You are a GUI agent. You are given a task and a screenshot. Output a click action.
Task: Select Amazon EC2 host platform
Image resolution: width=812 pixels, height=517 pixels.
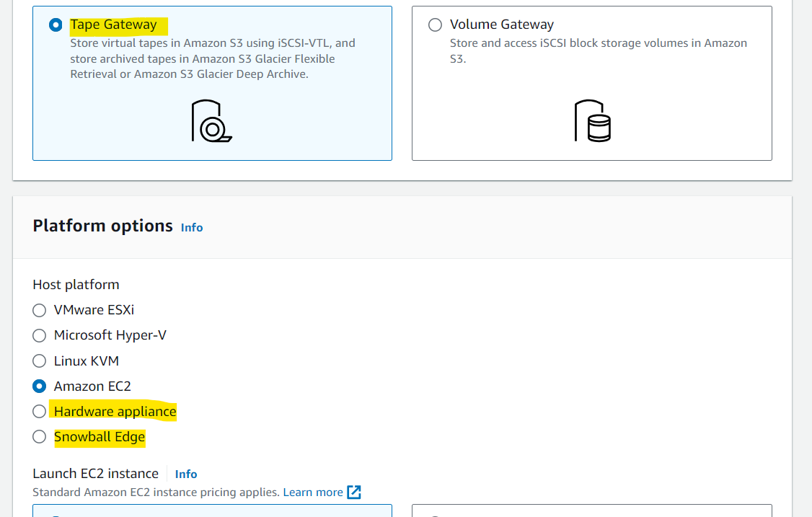pos(40,386)
